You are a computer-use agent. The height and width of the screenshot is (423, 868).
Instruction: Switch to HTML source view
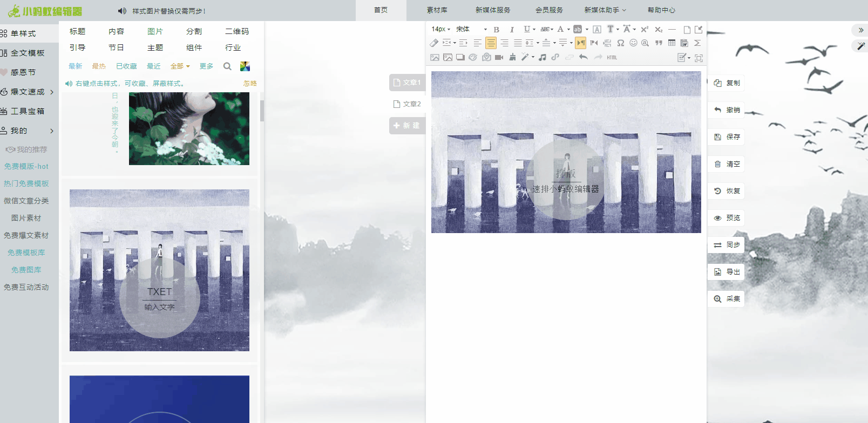point(612,57)
